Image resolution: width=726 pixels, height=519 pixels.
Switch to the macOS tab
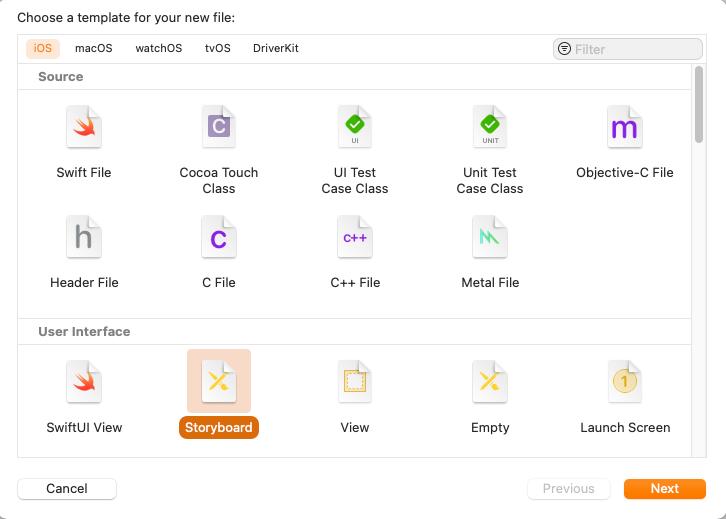94,48
